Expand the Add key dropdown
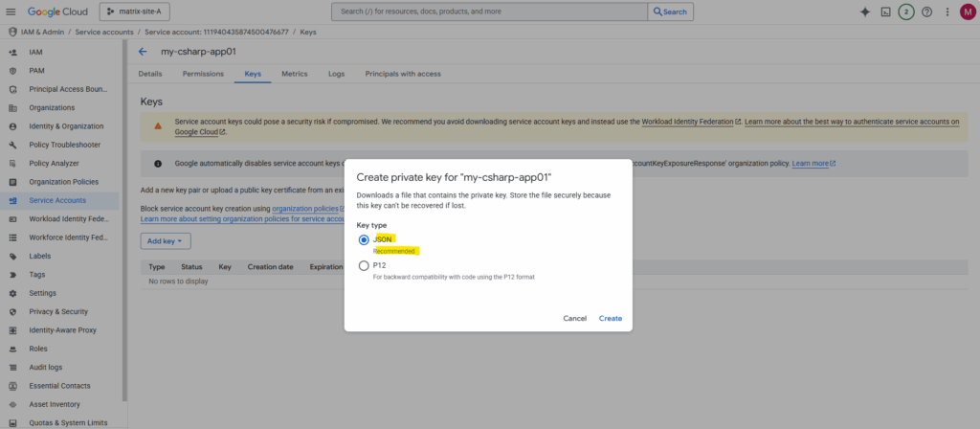The width and height of the screenshot is (980, 429). [x=166, y=241]
